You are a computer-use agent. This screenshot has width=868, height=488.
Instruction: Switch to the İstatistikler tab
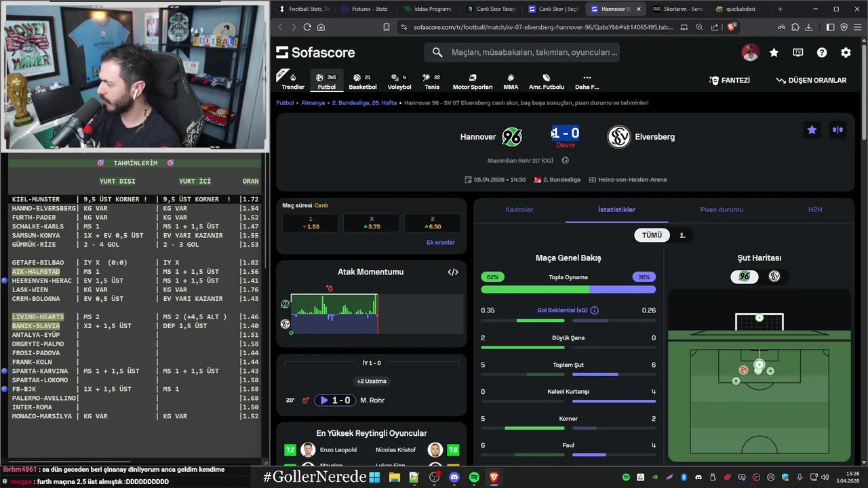[x=616, y=209]
